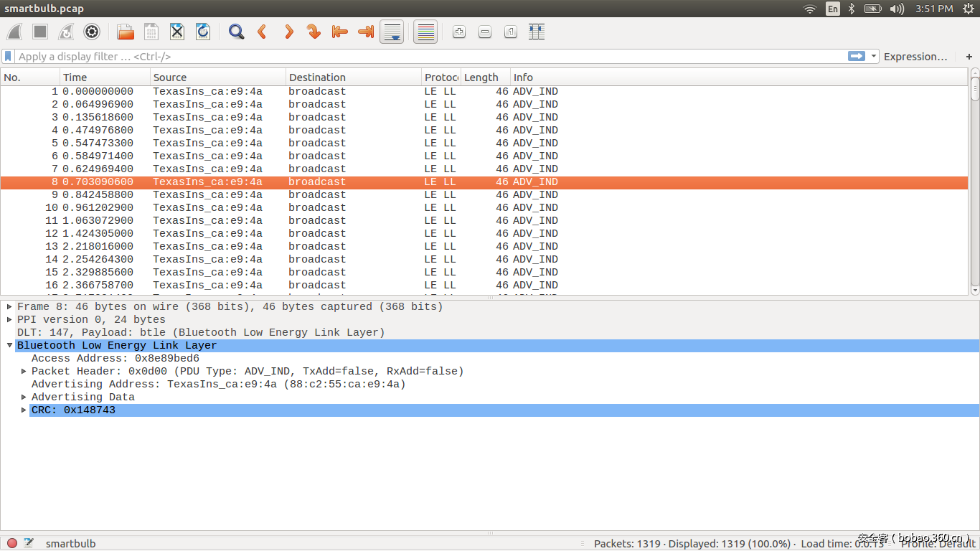Click the open capture file folder icon
980x551 pixels.
126,32
